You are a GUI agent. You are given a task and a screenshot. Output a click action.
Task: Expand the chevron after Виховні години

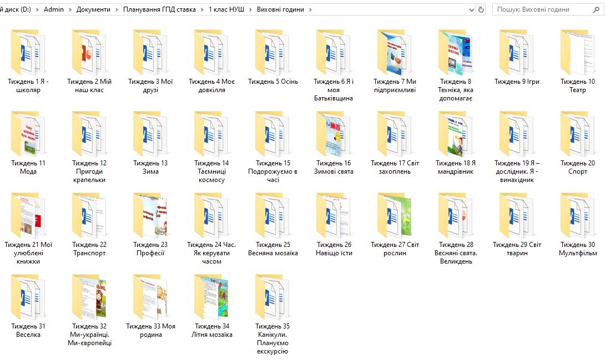pyautogui.click(x=310, y=9)
